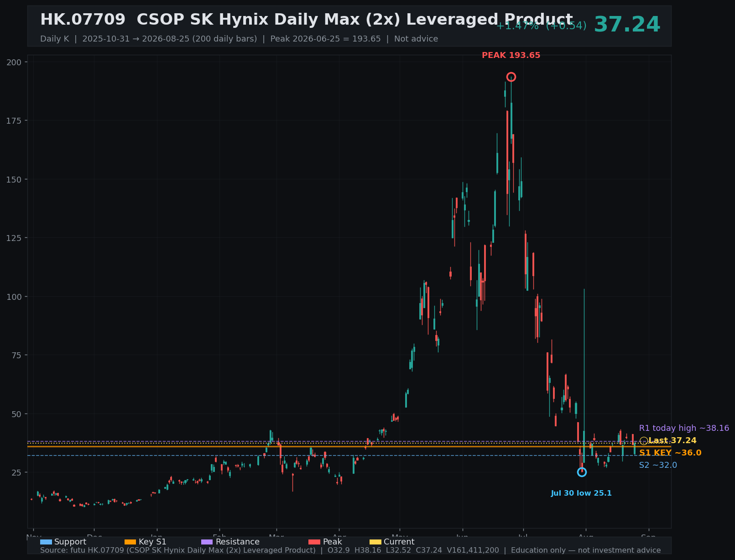The image size is (735, 560).
Task: Click the 'C37.24' close value in the footer
Action: tap(429, 550)
